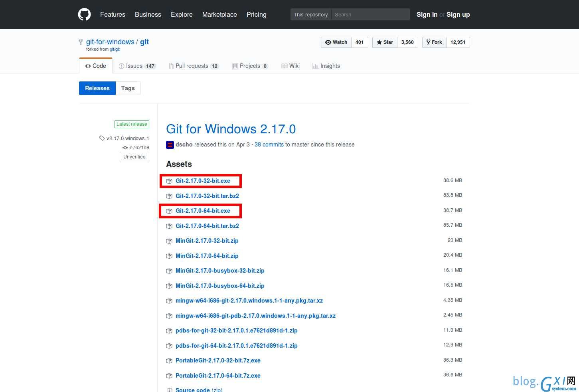Image resolution: width=579 pixels, height=392 pixels.
Task: Click the Star button
Action: [385, 42]
